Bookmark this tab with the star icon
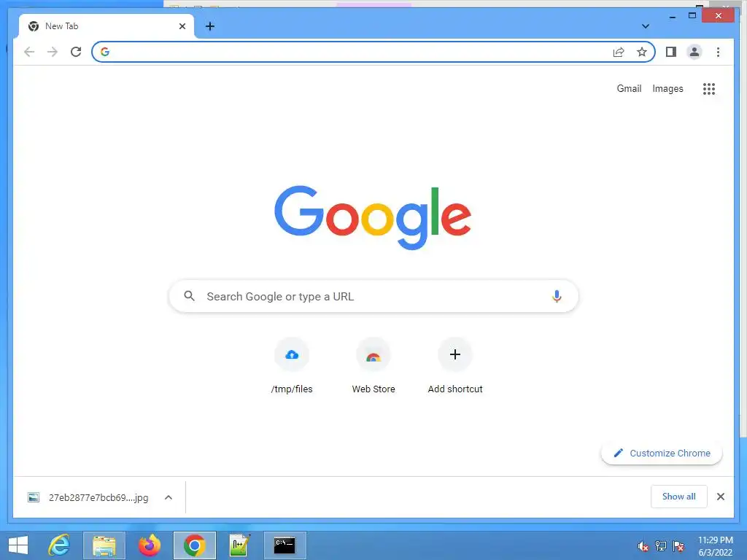Screen dimensions: 747x560 point(642,52)
